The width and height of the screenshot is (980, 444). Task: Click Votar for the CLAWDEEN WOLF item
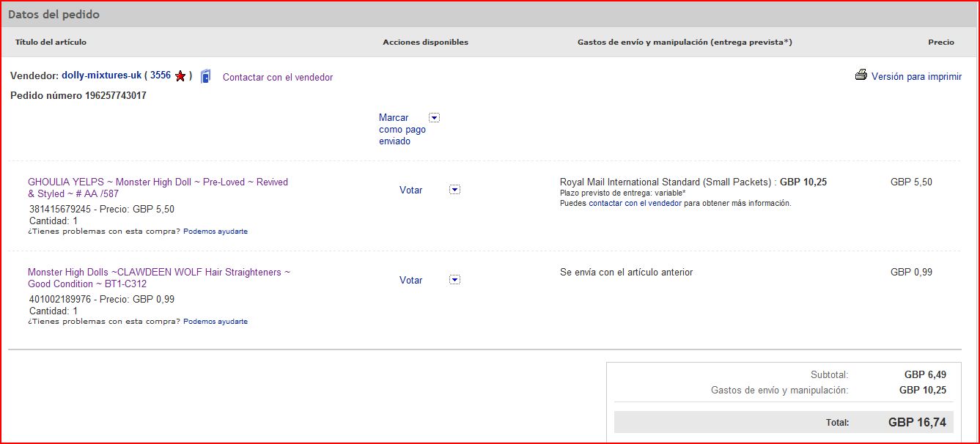(x=410, y=280)
